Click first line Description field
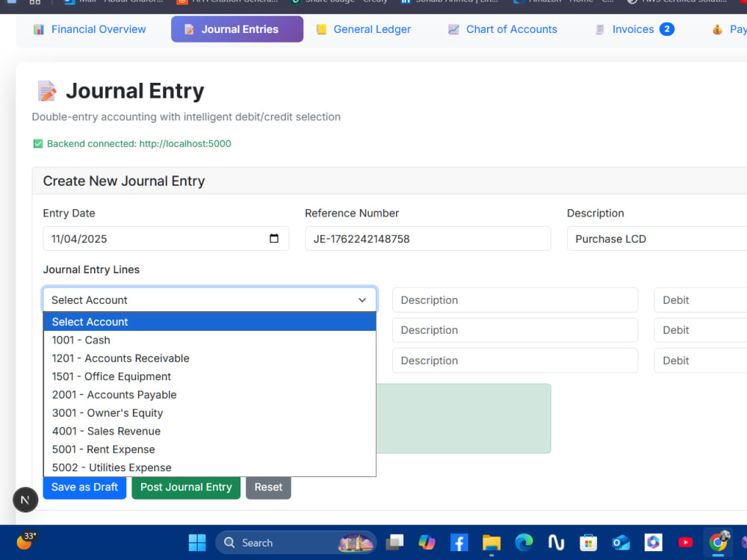This screenshot has width=747, height=560. click(x=515, y=300)
